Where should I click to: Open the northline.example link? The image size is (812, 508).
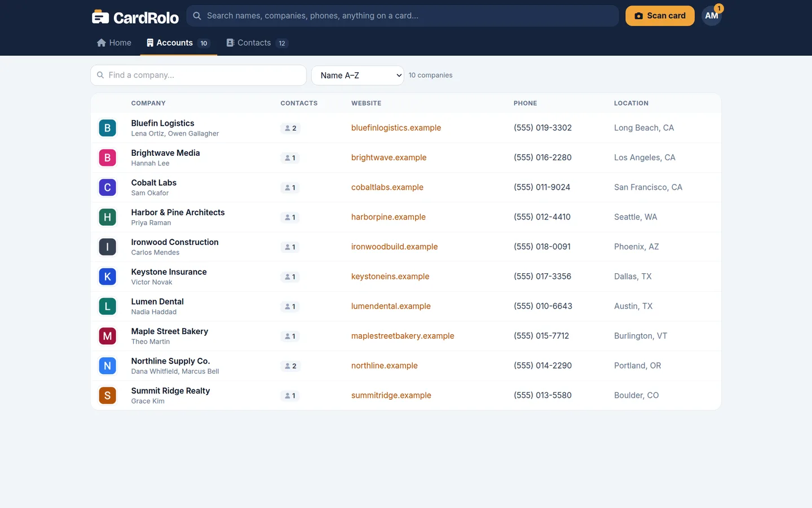384,366
